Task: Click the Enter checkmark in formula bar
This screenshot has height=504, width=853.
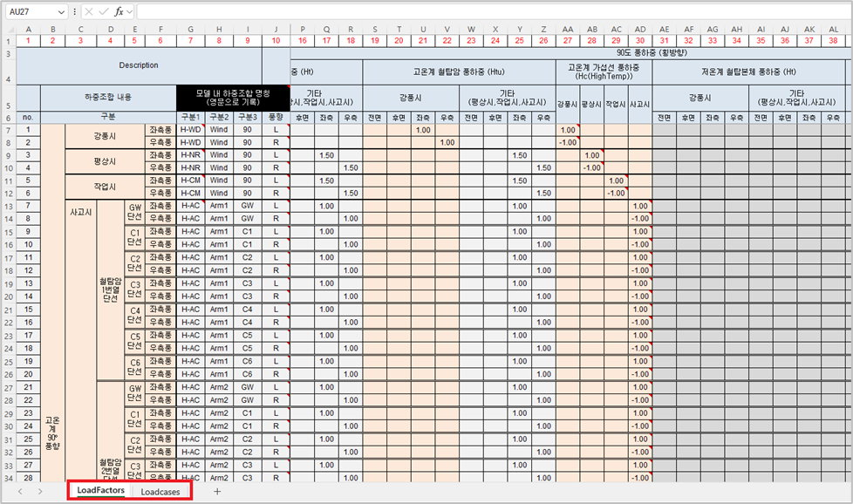Action: [105, 12]
